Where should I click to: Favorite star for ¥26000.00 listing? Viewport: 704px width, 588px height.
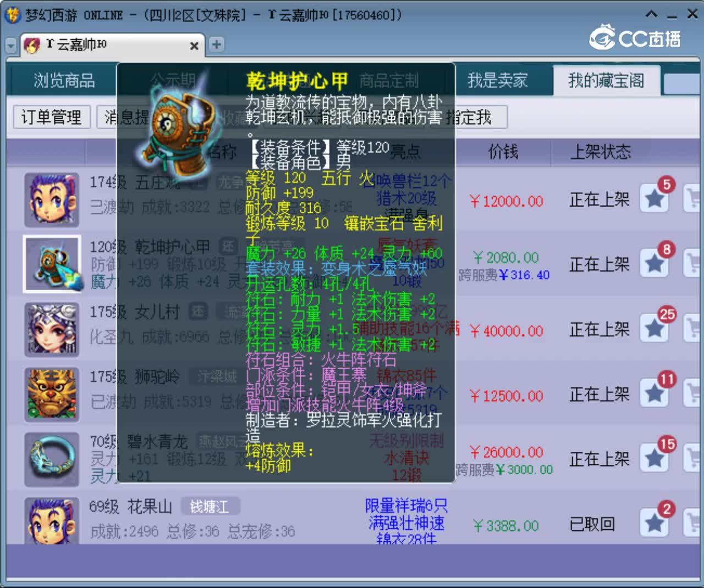click(x=654, y=458)
